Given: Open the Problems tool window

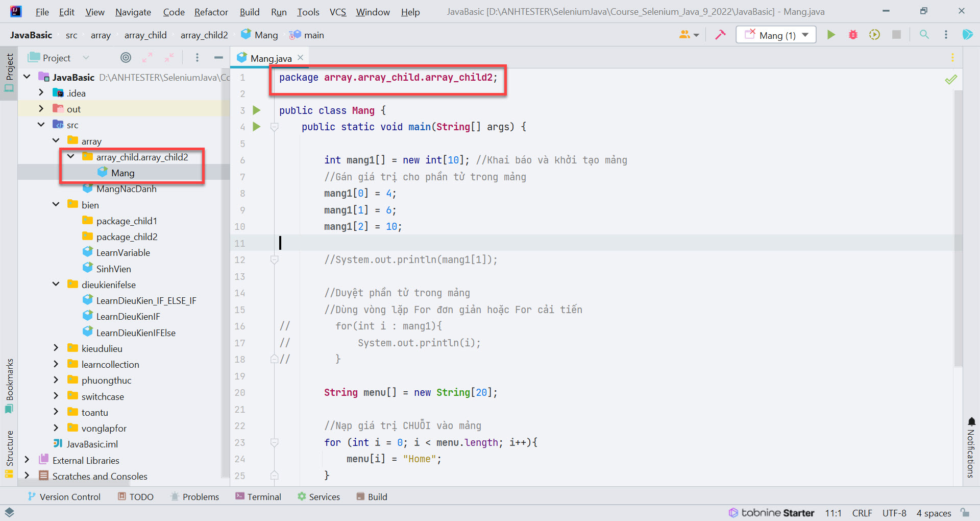Looking at the screenshot, I should click(195, 496).
